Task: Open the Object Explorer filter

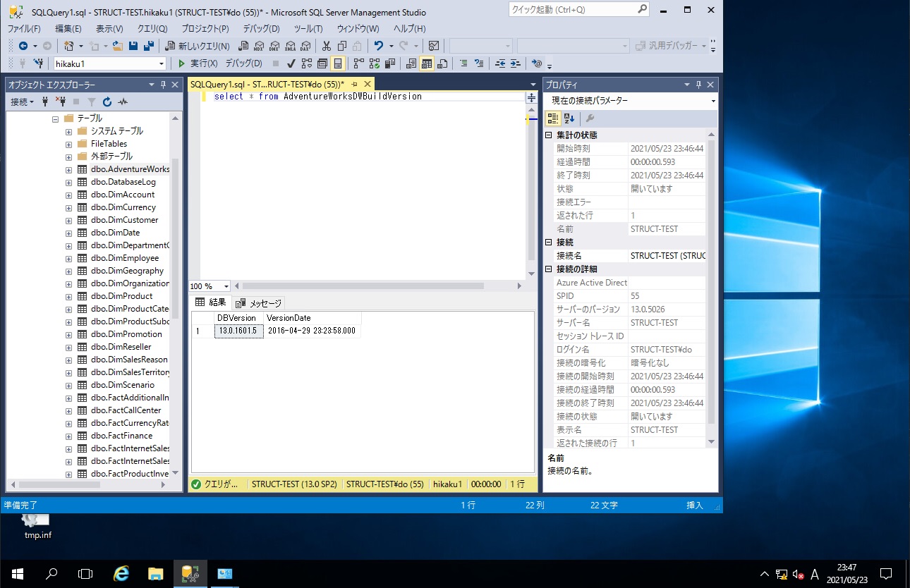Action: [92, 102]
